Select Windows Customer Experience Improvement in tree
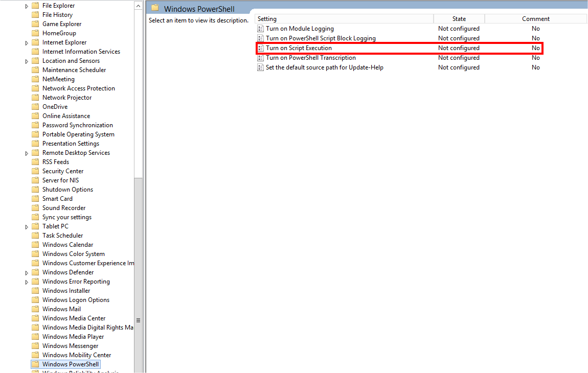The height and width of the screenshot is (373, 588). (x=88, y=263)
